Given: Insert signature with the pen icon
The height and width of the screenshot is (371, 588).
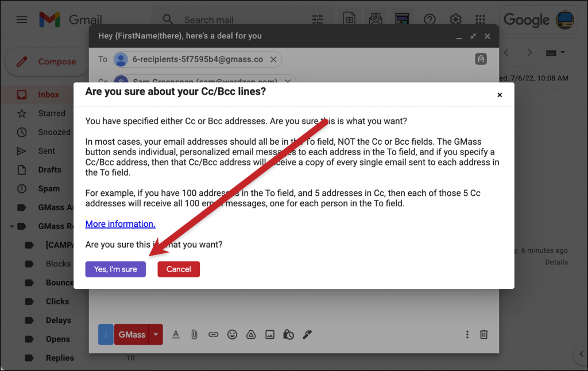Looking at the screenshot, I should [307, 334].
